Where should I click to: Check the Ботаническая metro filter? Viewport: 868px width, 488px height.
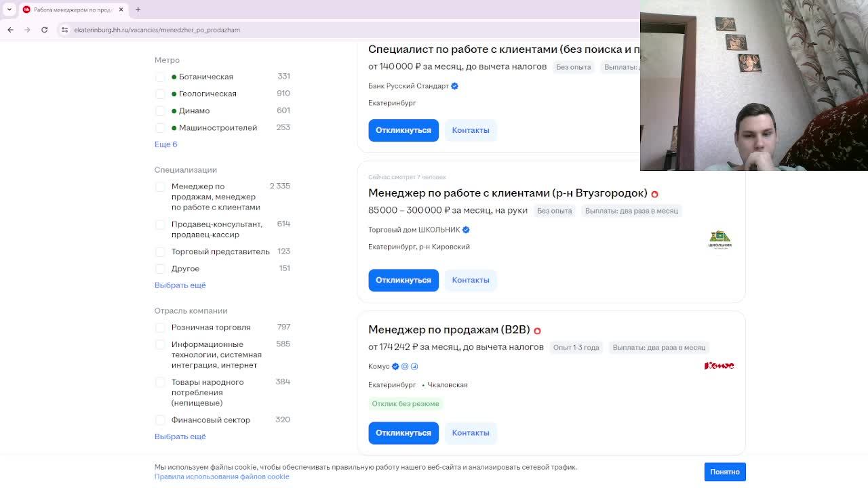pyautogui.click(x=160, y=77)
